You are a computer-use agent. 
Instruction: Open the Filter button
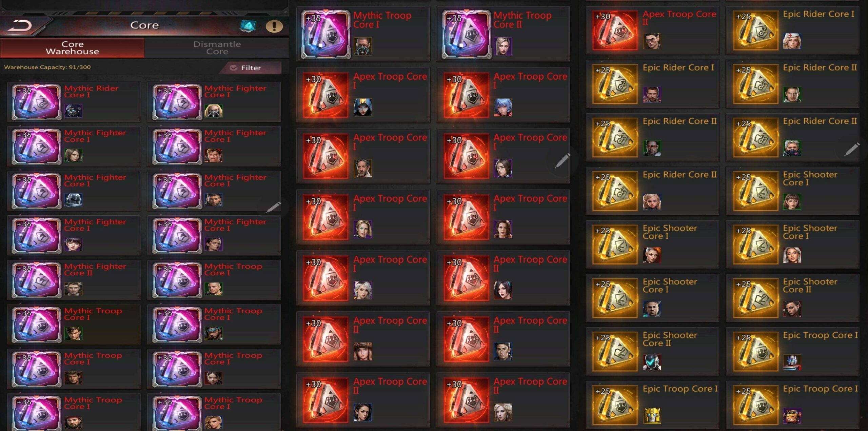pos(251,68)
